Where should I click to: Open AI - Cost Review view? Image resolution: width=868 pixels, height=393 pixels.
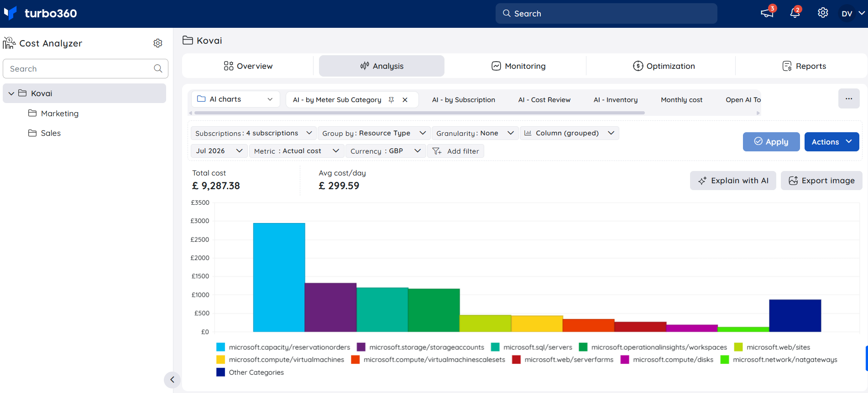pos(544,100)
